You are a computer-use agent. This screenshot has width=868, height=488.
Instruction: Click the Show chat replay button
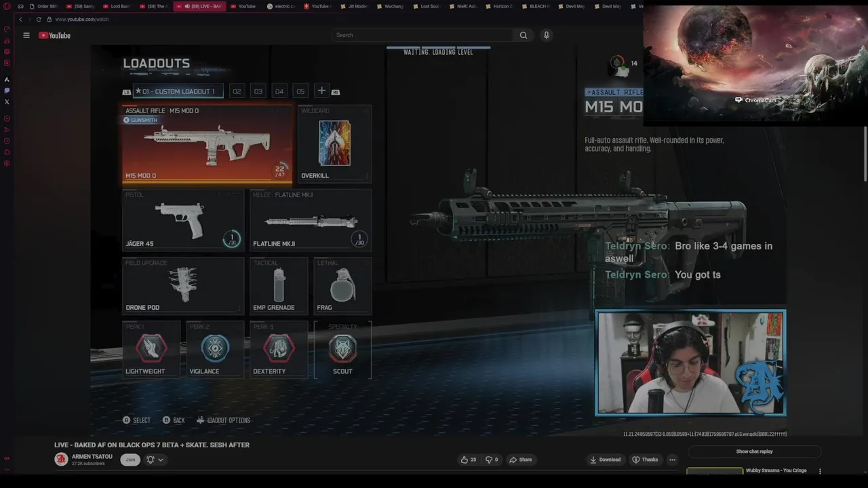pos(754,451)
